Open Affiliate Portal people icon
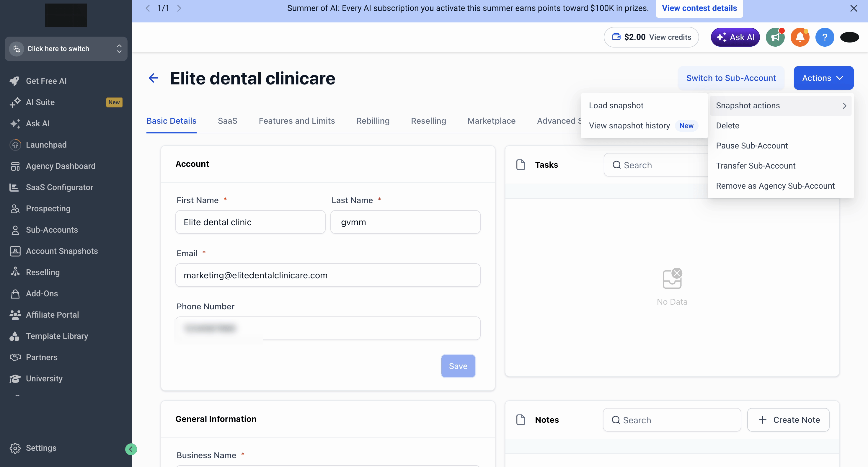This screenshot has height=467, width=868. (x=15, y=314)
